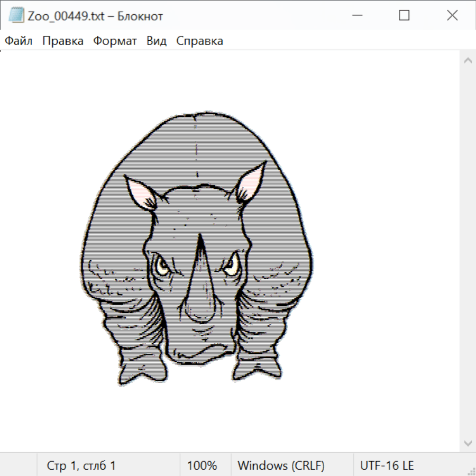476x476 pixels.
Task: Close the Zoo_00449.txt Notepad window
Action: click(452, 16)
